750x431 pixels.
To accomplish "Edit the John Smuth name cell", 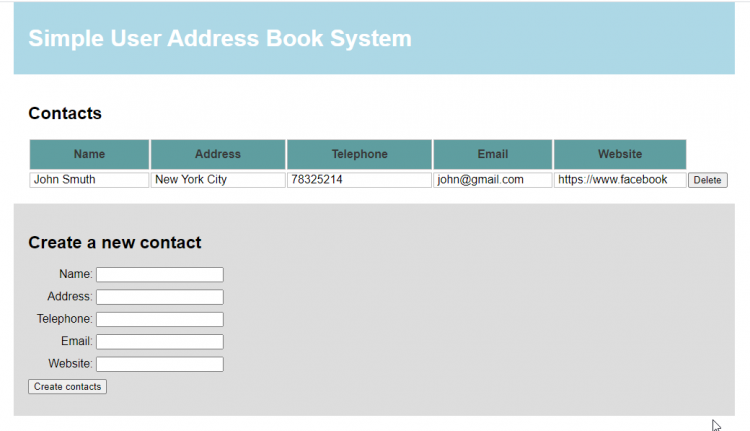I will tap(89, 180).
